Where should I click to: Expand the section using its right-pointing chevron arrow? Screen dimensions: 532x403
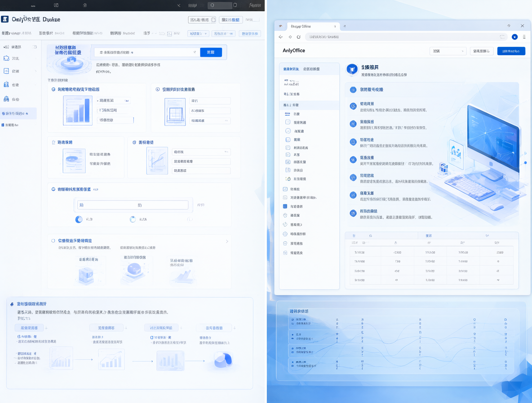[227, 242]
